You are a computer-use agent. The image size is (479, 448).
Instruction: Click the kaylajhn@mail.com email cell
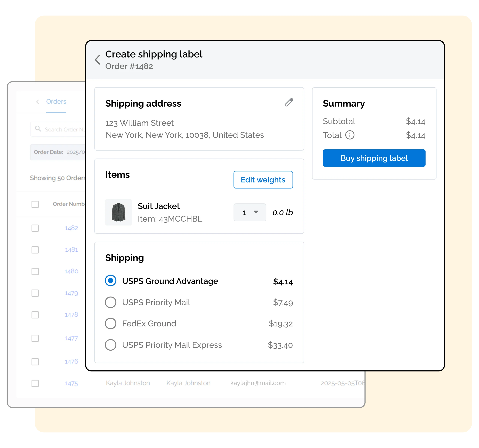pos(258,383)
